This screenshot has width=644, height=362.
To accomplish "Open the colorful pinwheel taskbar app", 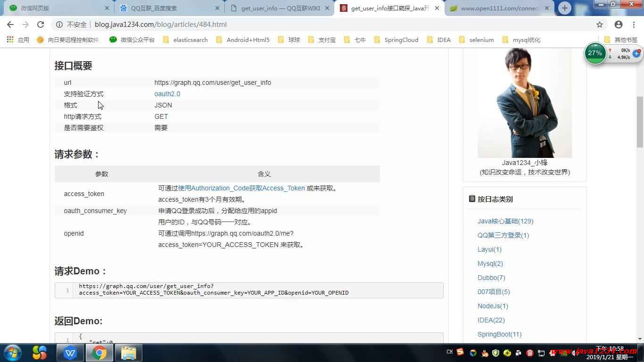I will pos(40,353).
